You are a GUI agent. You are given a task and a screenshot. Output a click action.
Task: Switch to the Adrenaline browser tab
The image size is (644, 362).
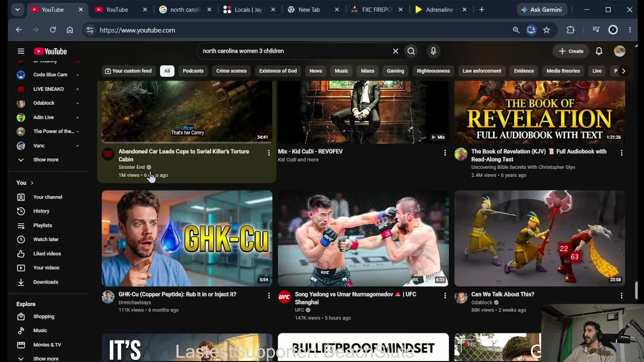(441, 10)
